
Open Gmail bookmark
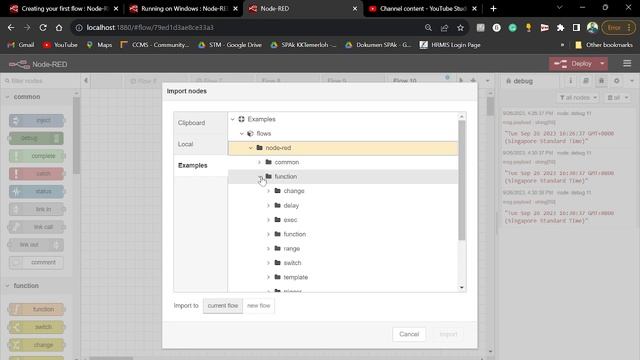click(x=21, y=45)
